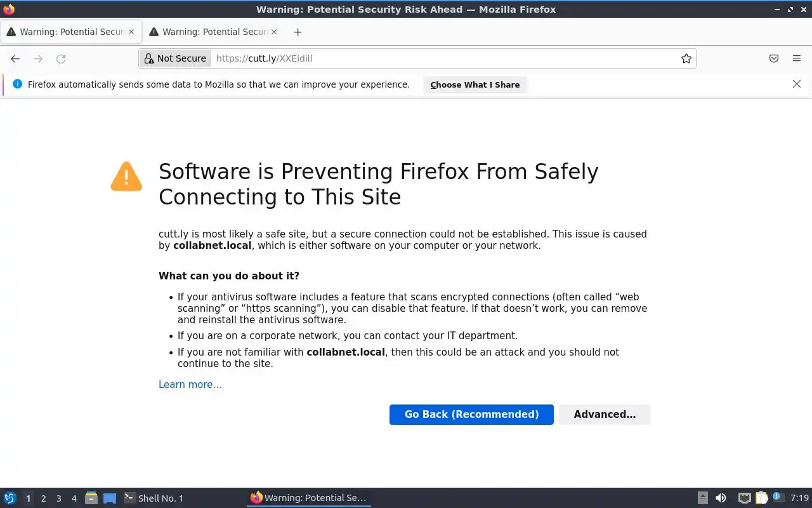Close the second warning tab
The image size is (812, 508).
pyautogui.click(x=274, y=32)
